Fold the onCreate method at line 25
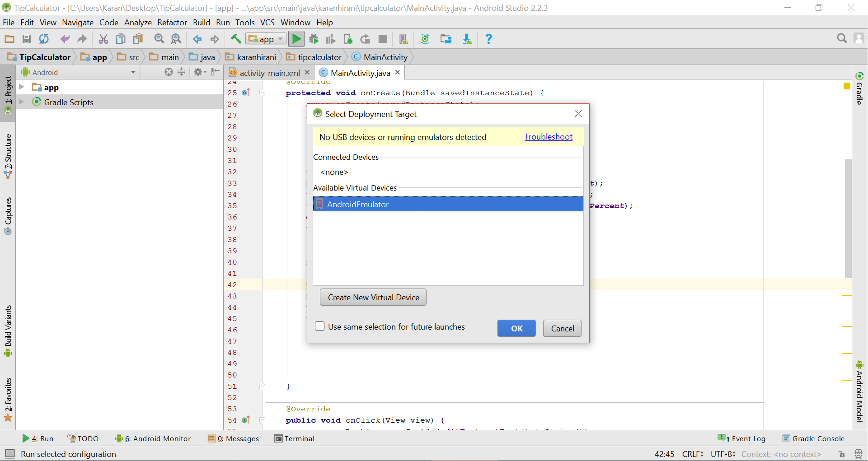Image resolution: width=868 pixels, height=461 pixels. click(x=262, y=93)
